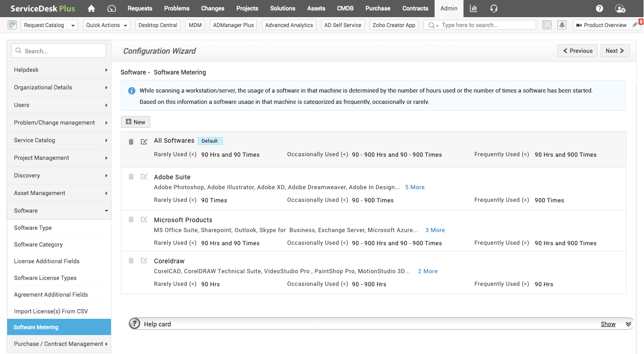The width and height of the screenshot is (644, 354).
Task: Expand the Helpdesk section
Action: pos(59,70)
